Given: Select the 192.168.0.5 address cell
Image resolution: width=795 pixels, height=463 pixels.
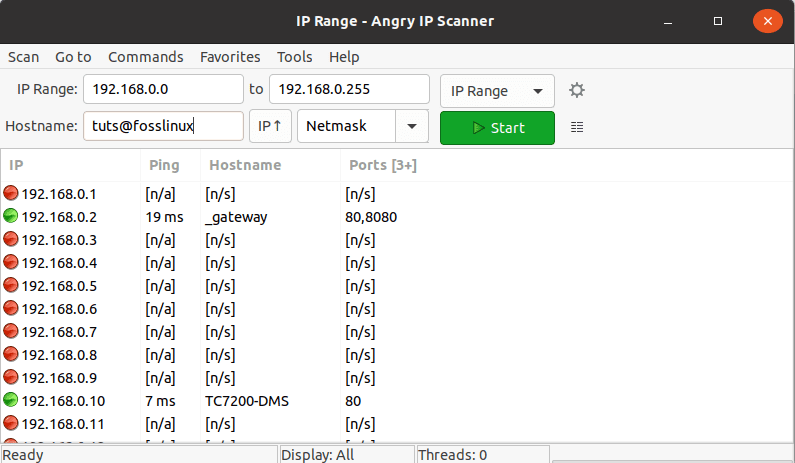Looking at the screenshot, I should click(x=59, y=286).
